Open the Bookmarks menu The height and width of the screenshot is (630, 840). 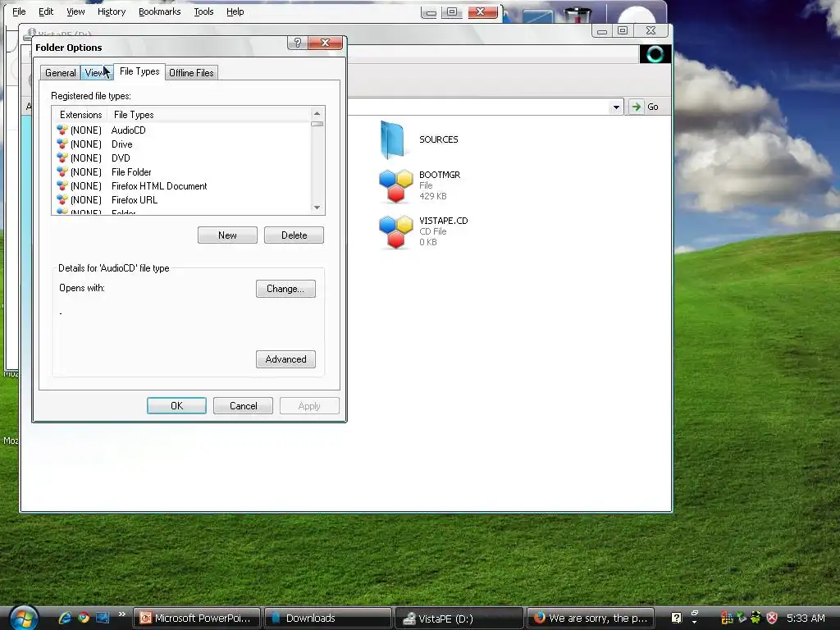[160, 11]
